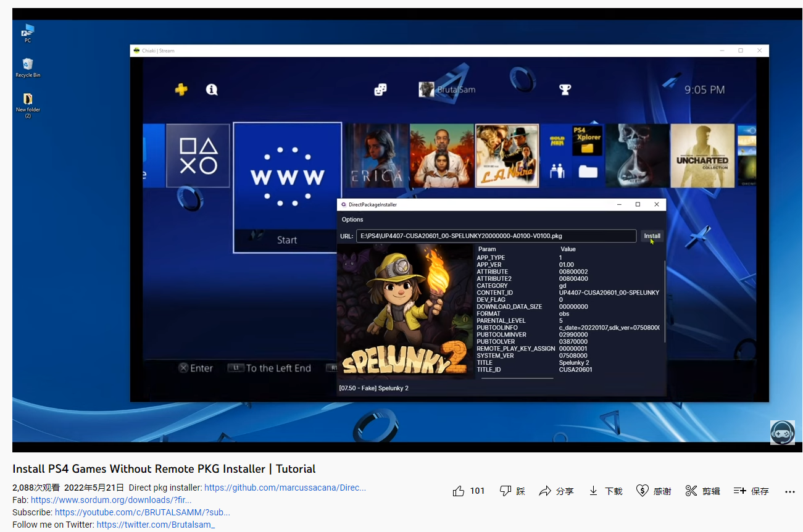Click the 2,088次观看 view count
The height and width of the screenshot is (532, 803).
point(36,488)
